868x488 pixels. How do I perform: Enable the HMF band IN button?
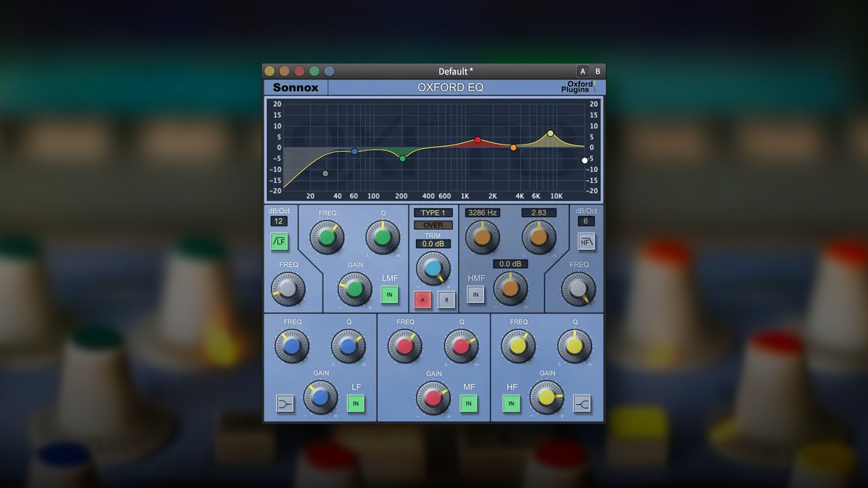click(475, 294)
